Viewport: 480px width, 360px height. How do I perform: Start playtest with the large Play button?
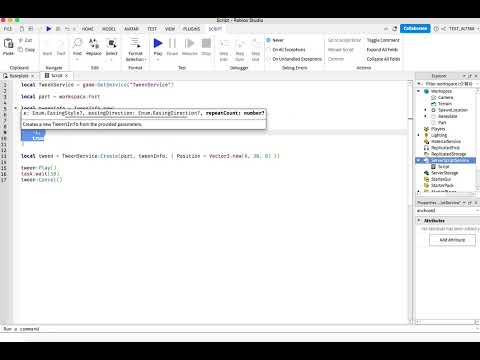click(158, 43)
